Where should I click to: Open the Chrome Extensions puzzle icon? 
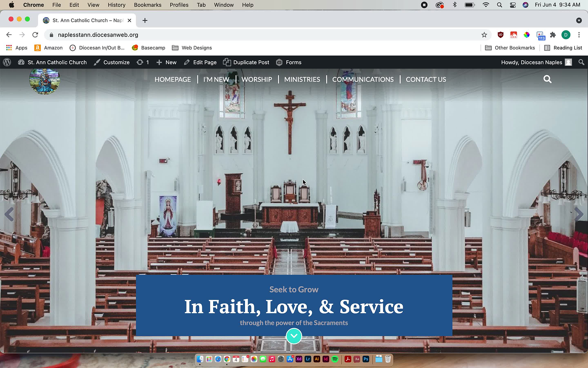553,35
